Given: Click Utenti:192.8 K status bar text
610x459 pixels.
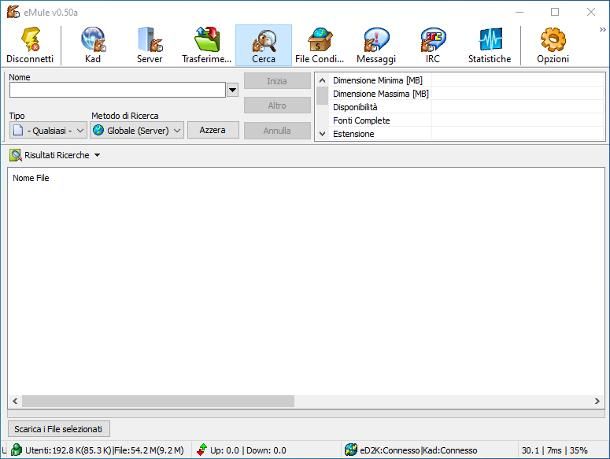Looking at the screenshot, I should click(x=104, y=450).
